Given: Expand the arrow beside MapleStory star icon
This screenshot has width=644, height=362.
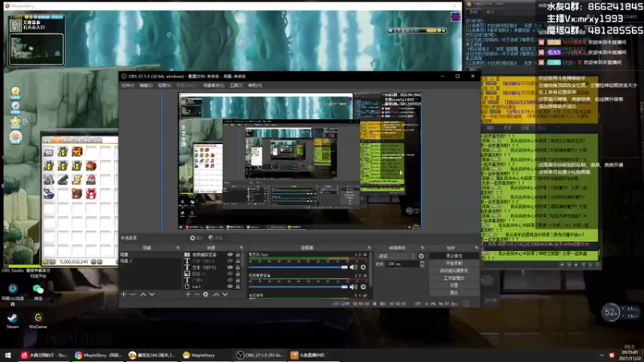Looking at the screenshot, I should (x=26, y=122).
